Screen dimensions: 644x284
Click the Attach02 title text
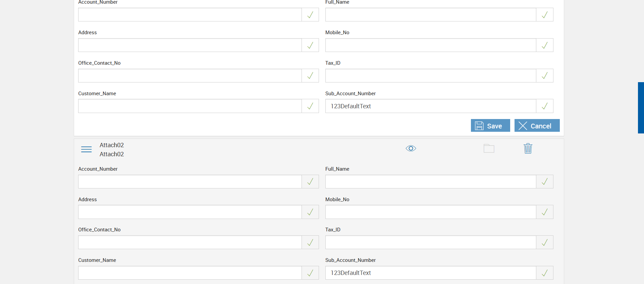pyautogui.click(x=112, y=145)
